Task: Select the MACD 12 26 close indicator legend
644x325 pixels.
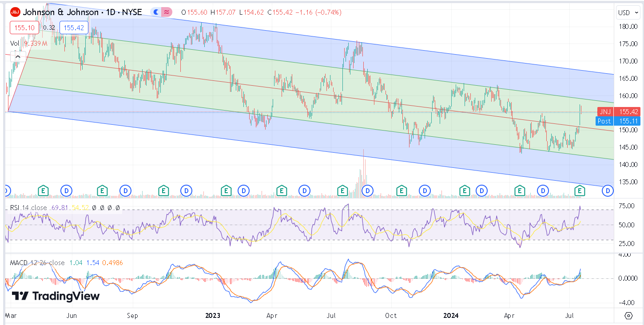Action: pyautogui.click(x=37, y=263)
